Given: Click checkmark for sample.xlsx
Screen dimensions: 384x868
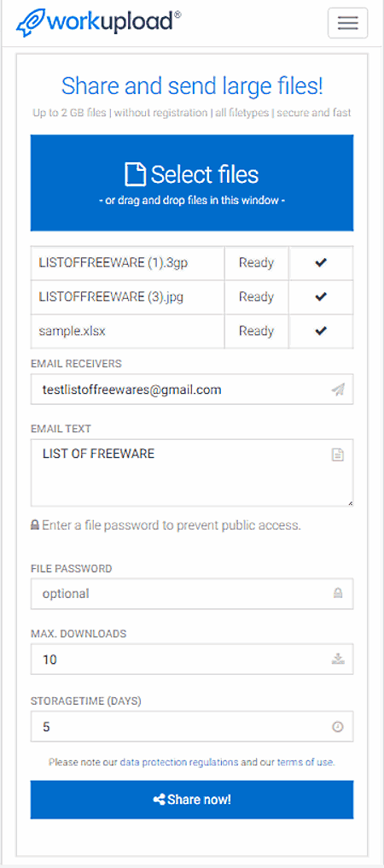Looking at the screenshot, I should (321, 331).
